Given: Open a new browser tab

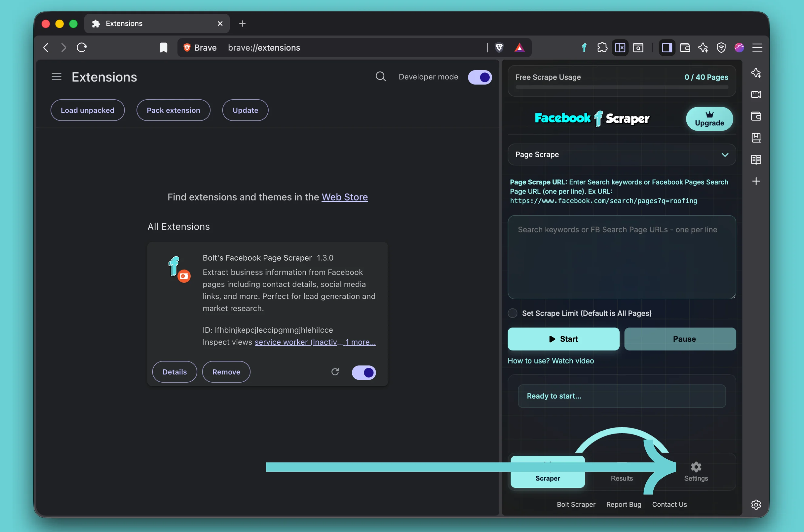Looking at the screenshot, I should click(242, 24).
